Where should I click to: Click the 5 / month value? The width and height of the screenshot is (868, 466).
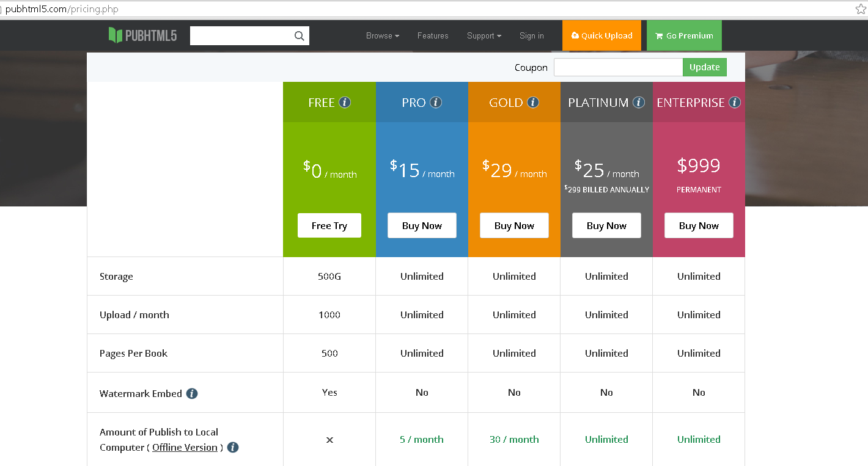click(422, 440)
